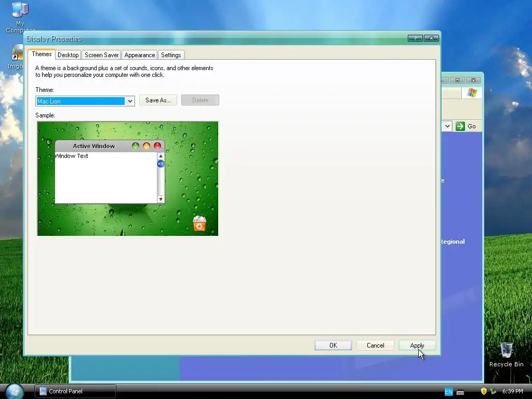Viewport: 532px width, 399px height.
Task: Click the Windows flag logo in Control Panel window
Action: (472, 92)
